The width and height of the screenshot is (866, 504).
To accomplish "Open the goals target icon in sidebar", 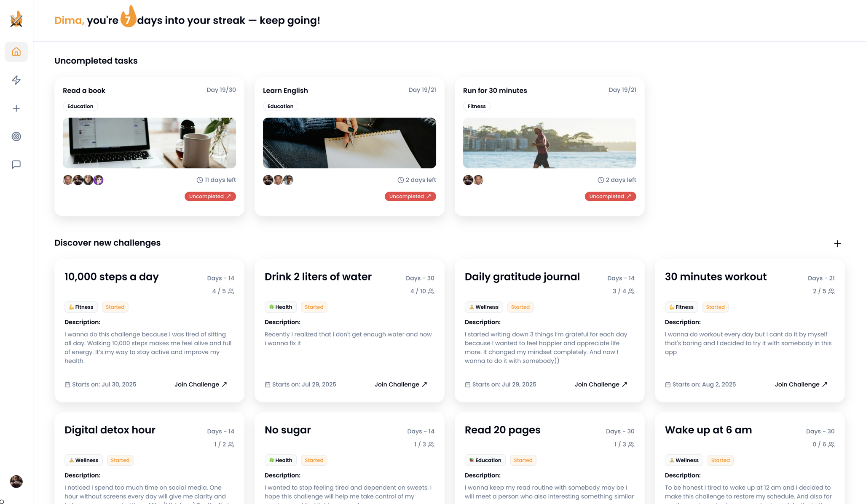I will (16, 136).
